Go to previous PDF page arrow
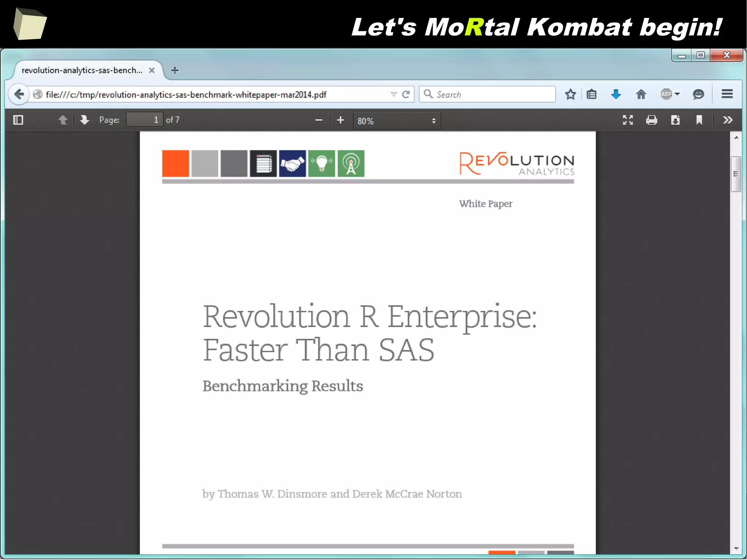The height and width of the screenshot is (560, 747). pyautogui.click(x=63, y=120)
